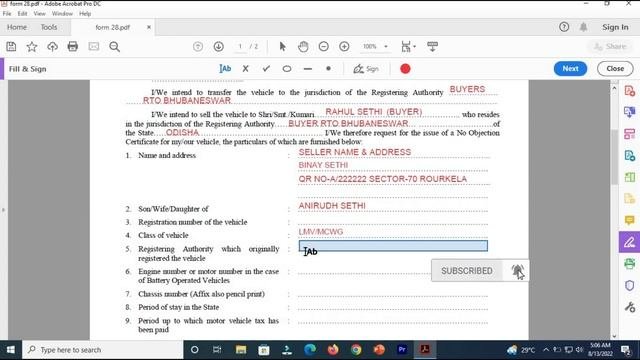Open the File menu
Viewport: 640px width, 360px height.
pyautogui.click(x=7, y=13)
